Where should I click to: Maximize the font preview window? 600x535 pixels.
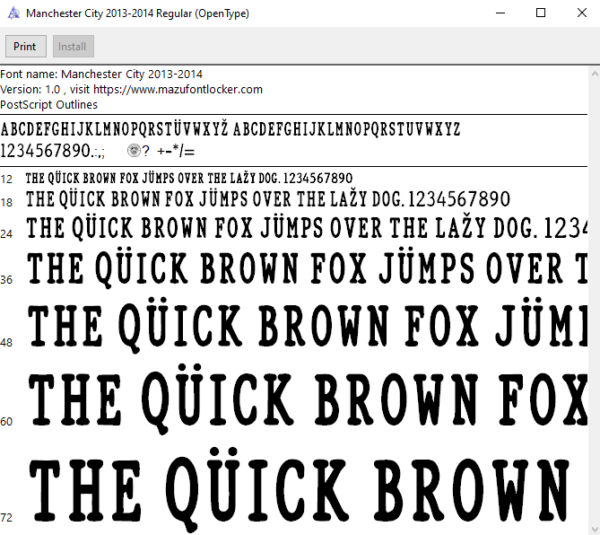point(541,13)
